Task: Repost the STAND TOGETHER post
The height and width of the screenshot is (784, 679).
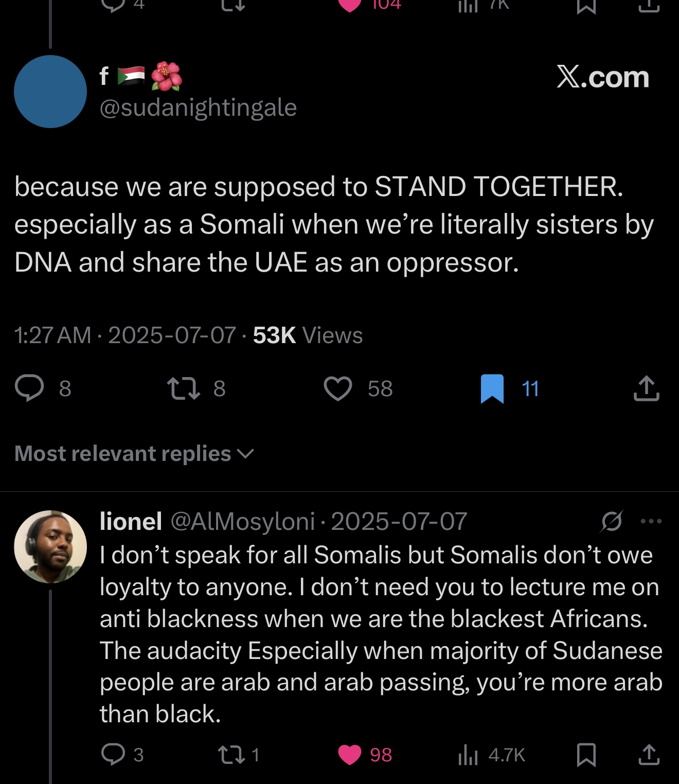Action: pos(184,388)
